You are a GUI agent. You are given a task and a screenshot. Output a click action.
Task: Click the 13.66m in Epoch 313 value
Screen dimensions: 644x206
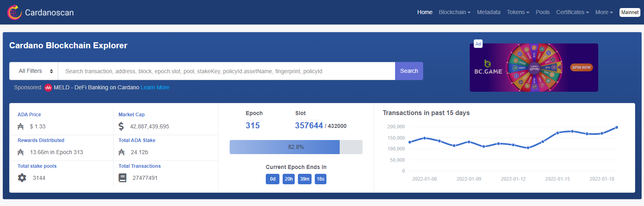(x=57, y=152)
